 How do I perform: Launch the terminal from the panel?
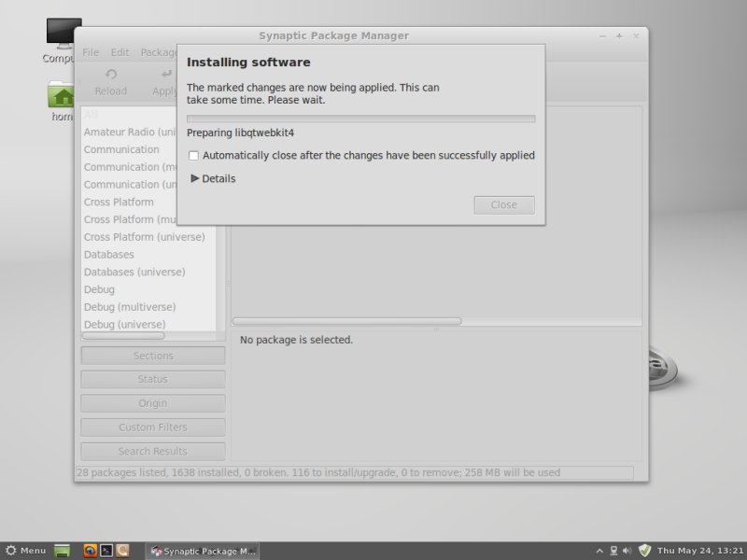click(106, 551)
